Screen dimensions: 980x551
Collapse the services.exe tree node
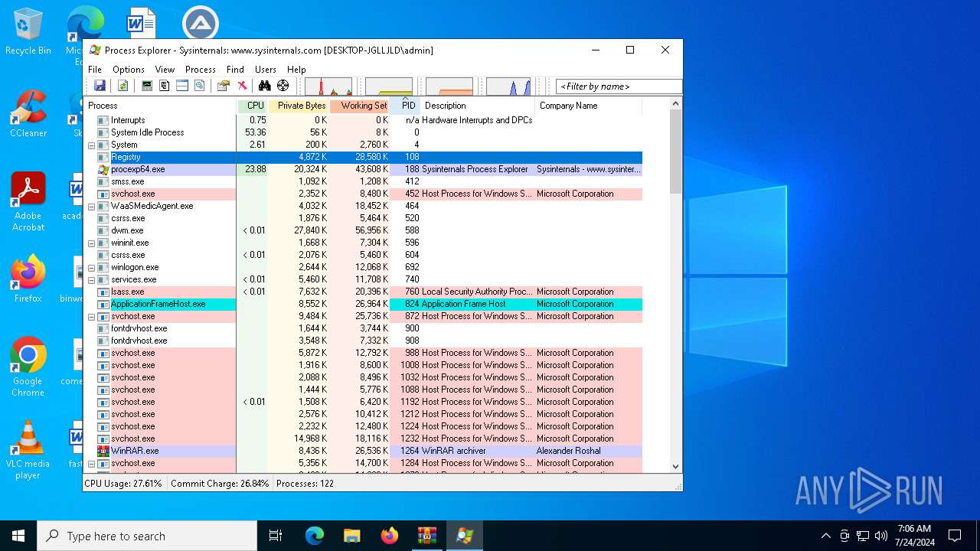[x=91, y=279]
